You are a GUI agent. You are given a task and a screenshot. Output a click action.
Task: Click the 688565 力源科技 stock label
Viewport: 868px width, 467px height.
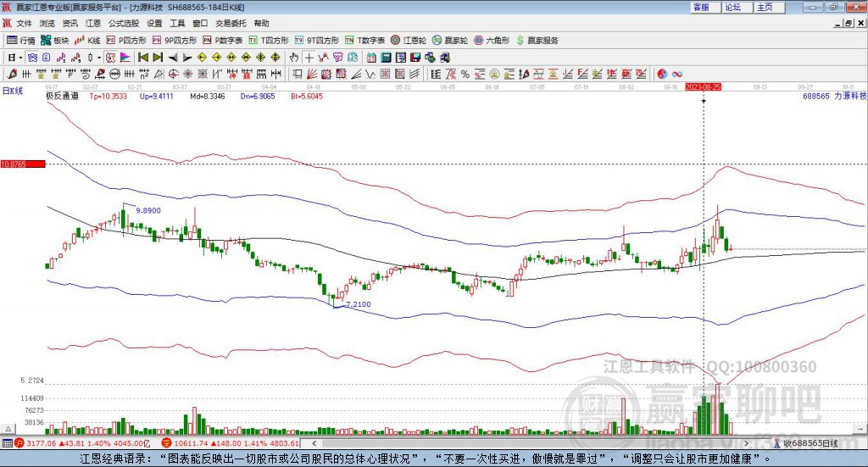pyautogui.click(x=834, y=96)
